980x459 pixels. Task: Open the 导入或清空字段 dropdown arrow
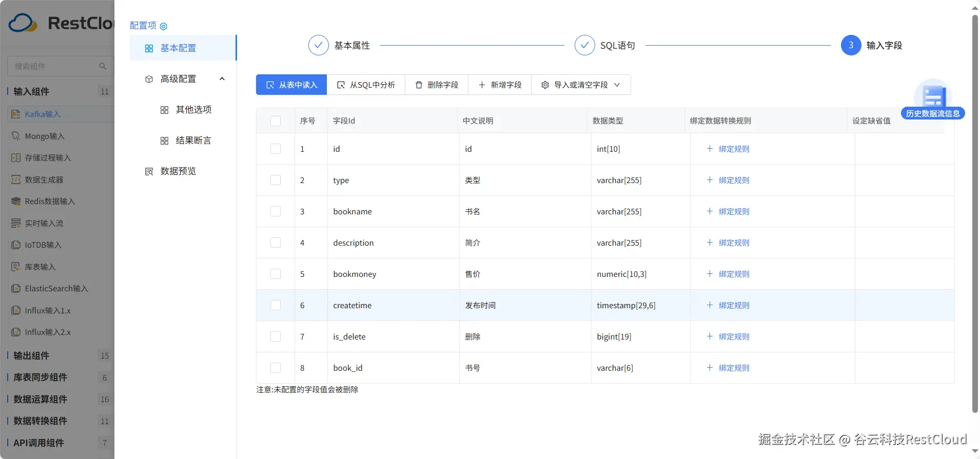[617, 85]
